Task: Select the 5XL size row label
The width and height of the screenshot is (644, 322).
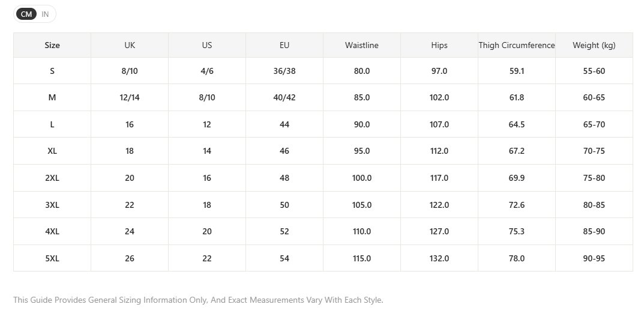Action: [52, 259]
